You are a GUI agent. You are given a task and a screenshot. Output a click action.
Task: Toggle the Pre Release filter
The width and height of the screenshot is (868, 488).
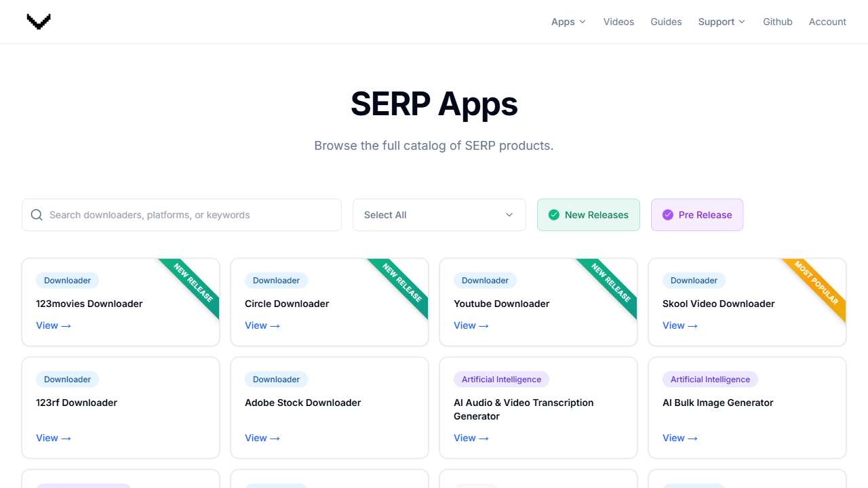(696, 215)
